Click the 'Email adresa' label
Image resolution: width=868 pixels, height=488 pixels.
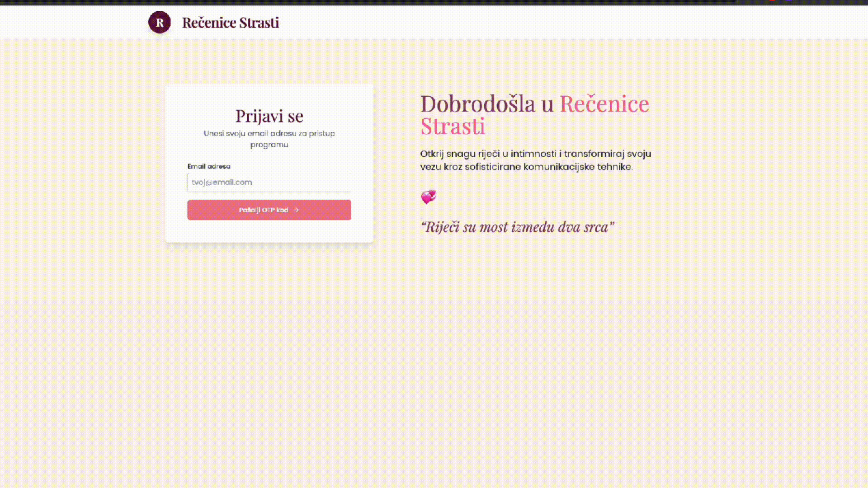coord(209,166)
